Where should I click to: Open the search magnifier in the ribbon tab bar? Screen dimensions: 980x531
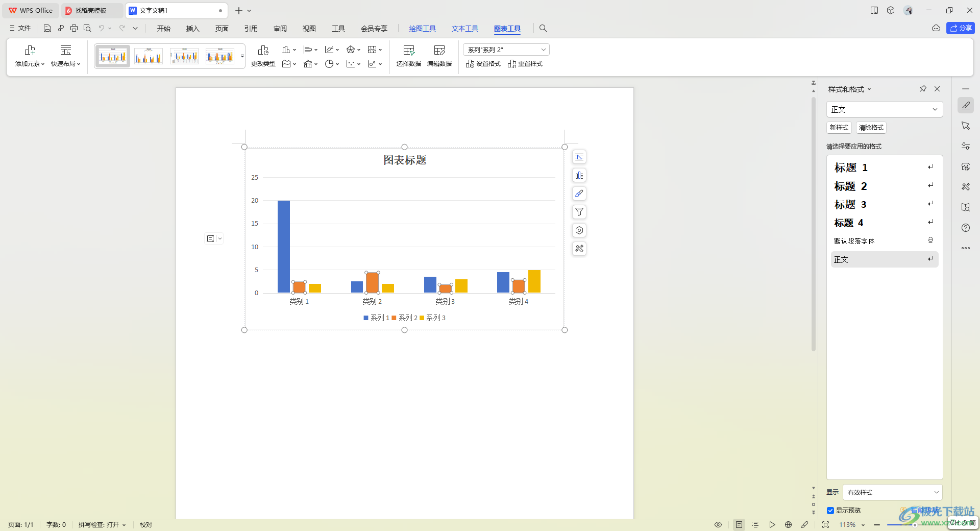[x=543, y=29]
